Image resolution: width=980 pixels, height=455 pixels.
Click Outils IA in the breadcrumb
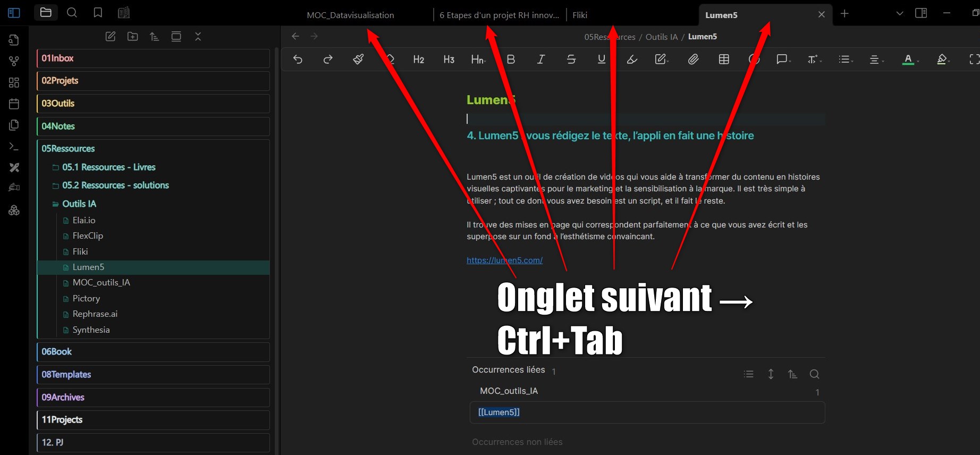pyautogui.click(x=662, y=37)
